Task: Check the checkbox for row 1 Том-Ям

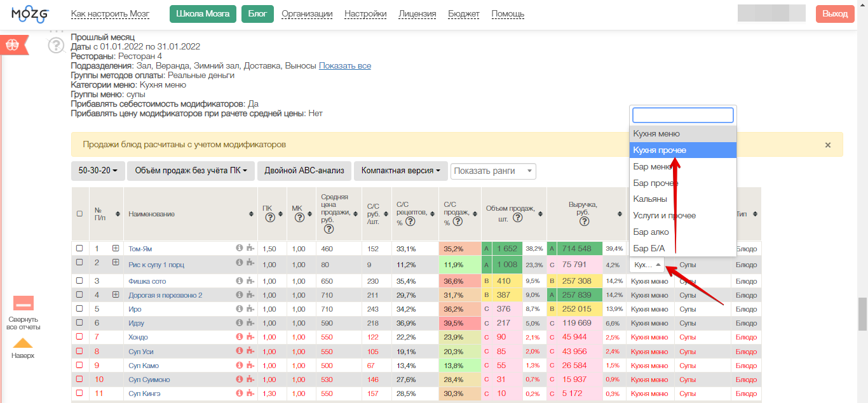Action: pyautogui.click(x=79, y=248)
